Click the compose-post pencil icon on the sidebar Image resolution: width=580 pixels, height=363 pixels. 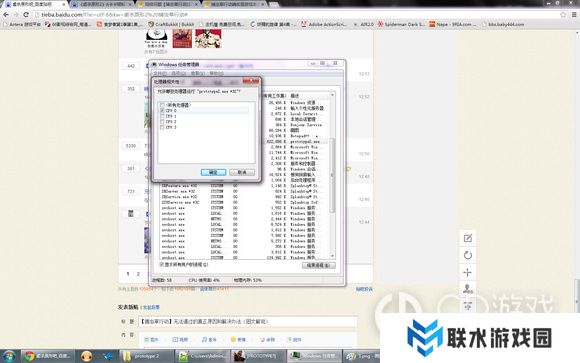468,238
